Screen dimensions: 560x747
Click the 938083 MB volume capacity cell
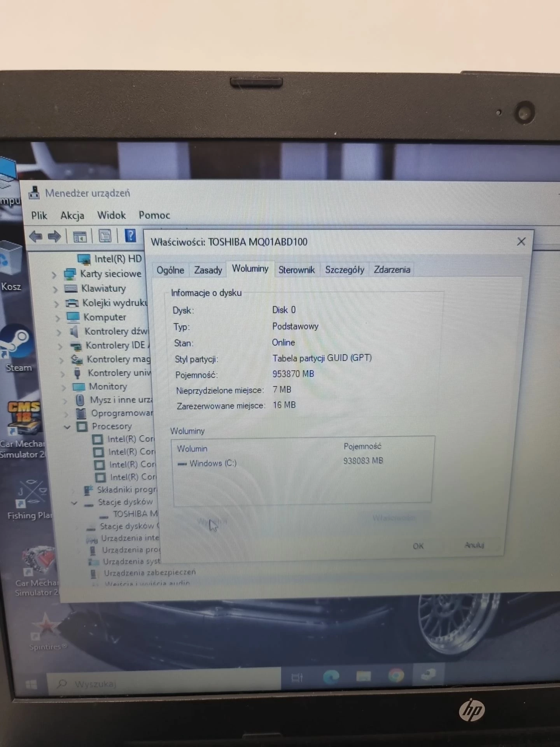(363, 461)
